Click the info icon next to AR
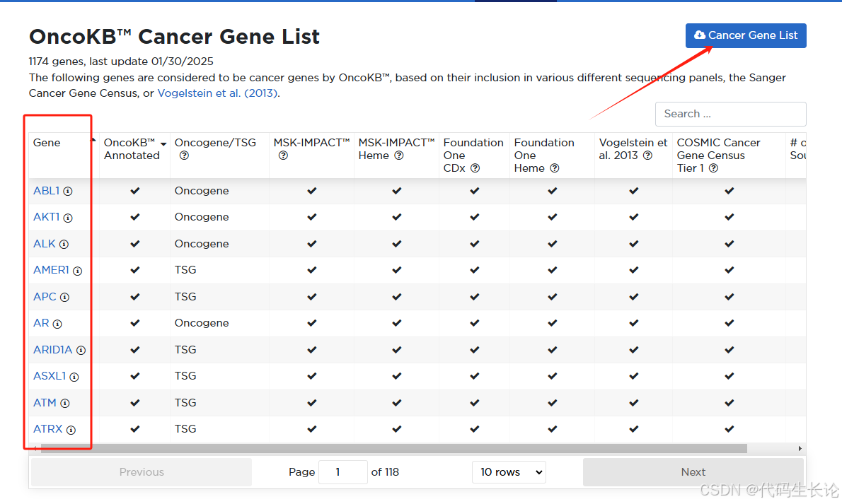This screenshot has height=504, width=842. pos(57,324)
